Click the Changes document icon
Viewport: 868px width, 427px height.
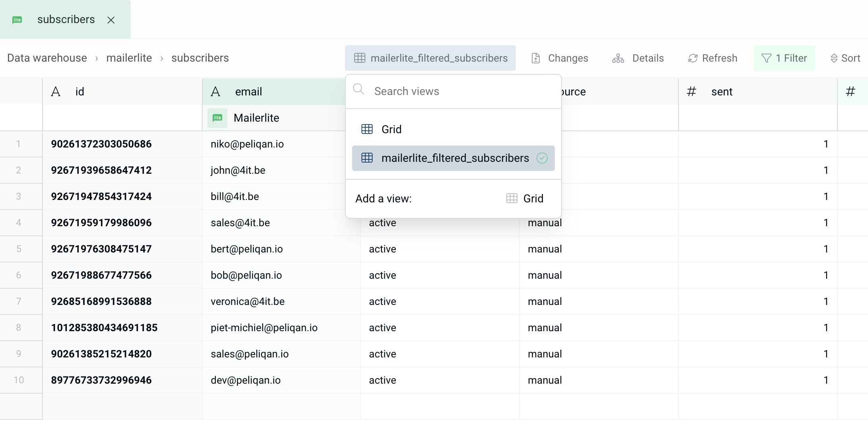536,58
